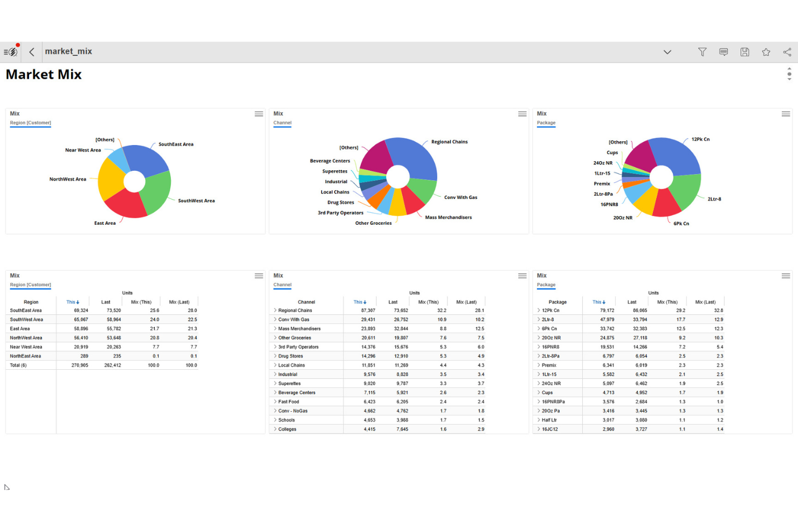798x532 pixels.
Task: Click Mix (Last) header in Package table
Action: tap(705, 302)
